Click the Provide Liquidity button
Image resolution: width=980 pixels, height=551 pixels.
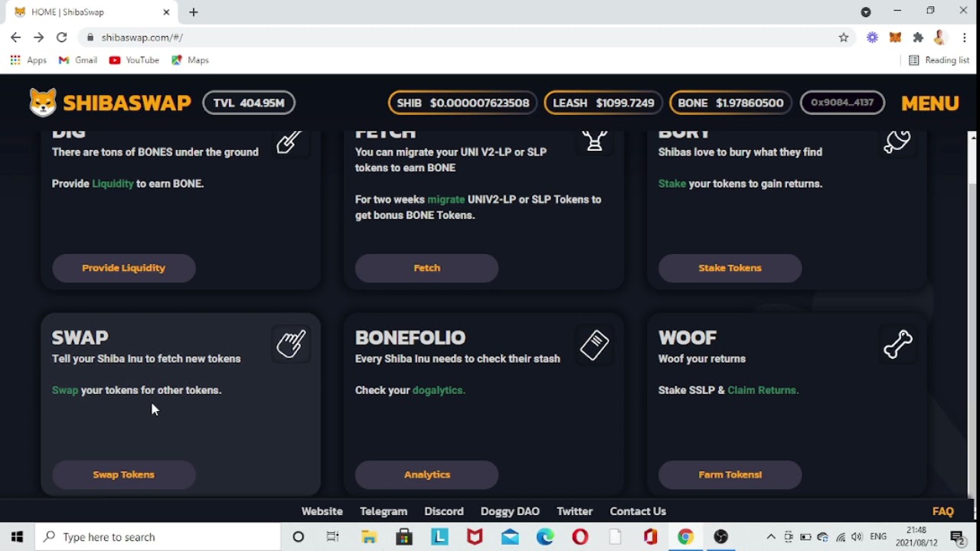(x=124, y=268)
